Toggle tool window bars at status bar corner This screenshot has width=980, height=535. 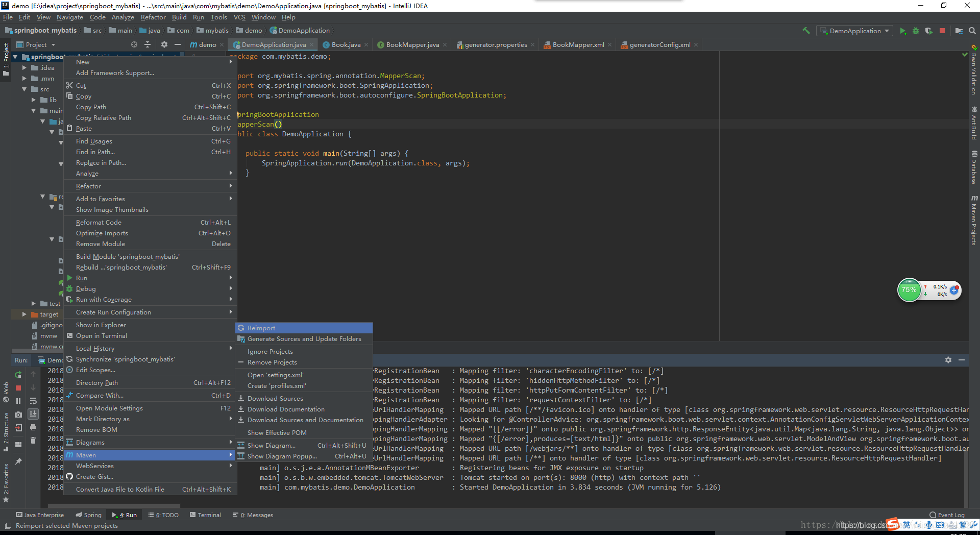pyautogui.click(x=8, y=525)
